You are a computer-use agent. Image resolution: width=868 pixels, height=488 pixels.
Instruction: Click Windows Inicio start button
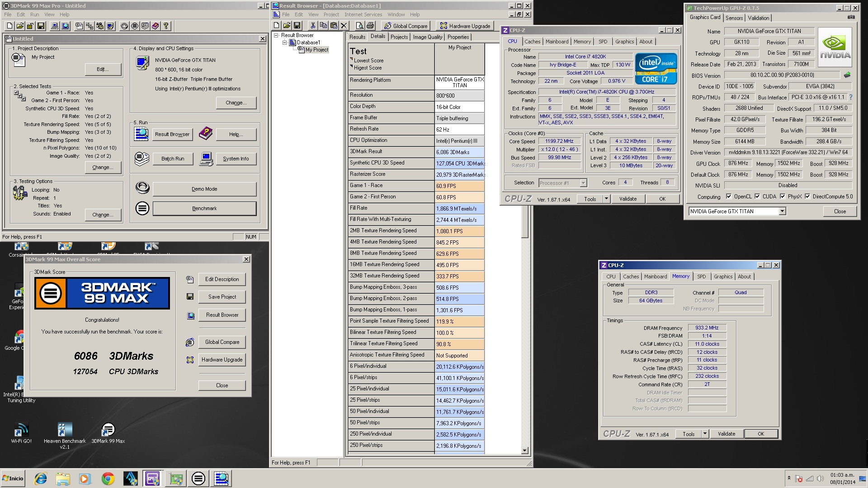pyautogui.click(x=13, y=478)
